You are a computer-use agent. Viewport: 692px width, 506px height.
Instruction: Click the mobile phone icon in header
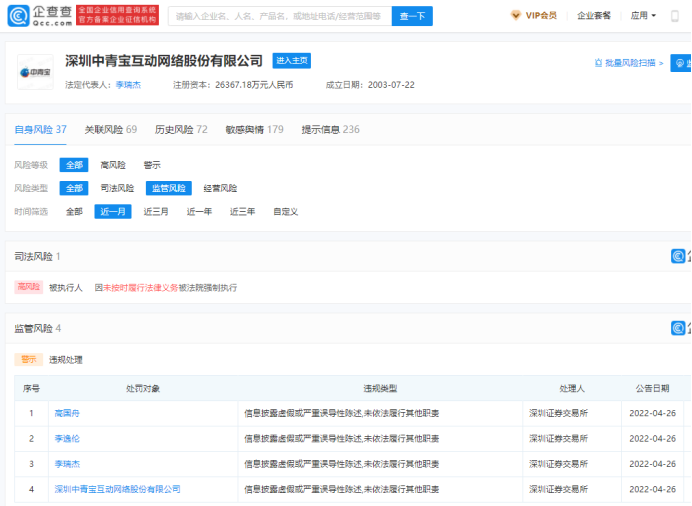pos(674,16)
